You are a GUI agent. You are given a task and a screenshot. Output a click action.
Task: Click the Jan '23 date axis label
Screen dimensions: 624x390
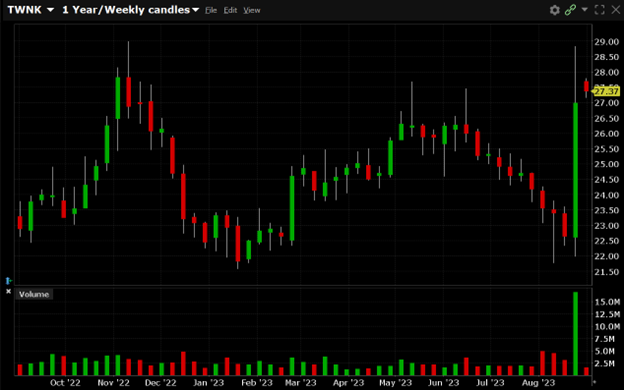point(209,383)
